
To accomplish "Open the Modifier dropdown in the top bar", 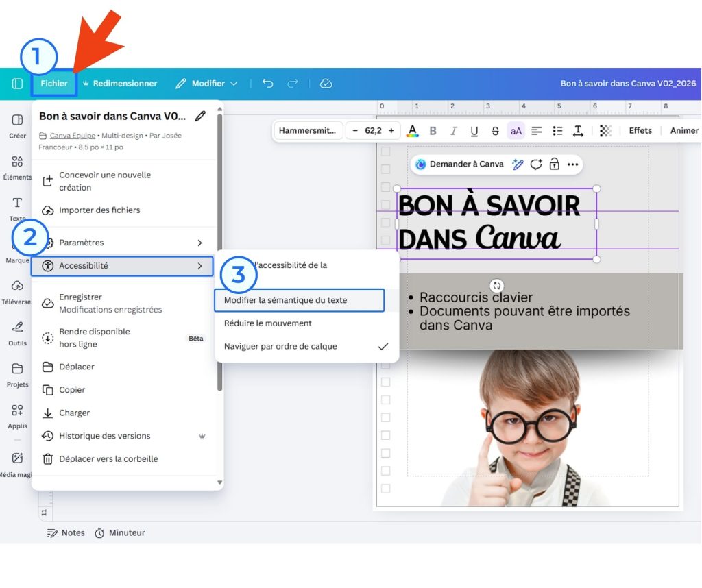I will click(207, 82).
